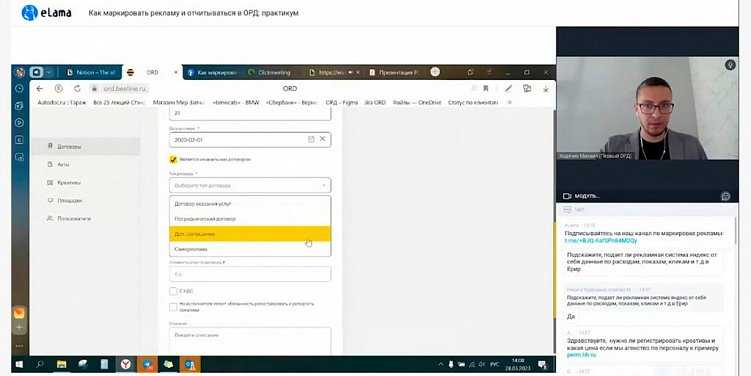Open the calendar icon in date field
The height and width of the screenshot is (376, 751).
[x=311, y=139]
